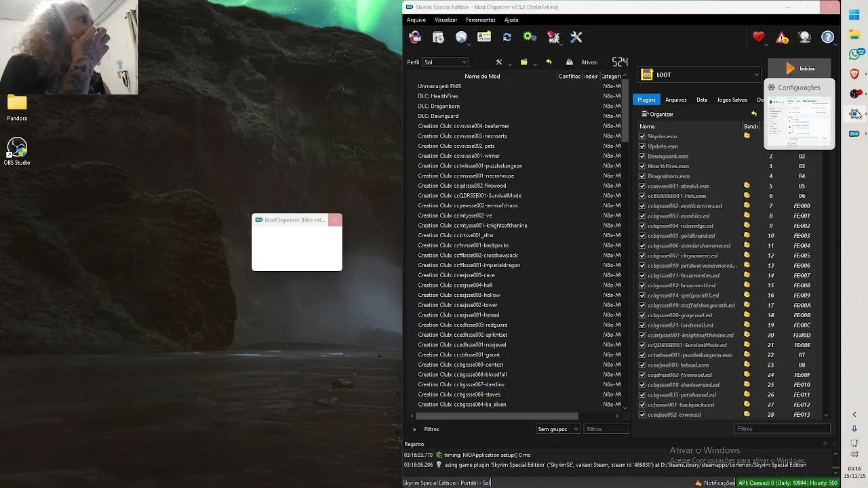Open the blue help question icon
Screen dimensions: 868x488
[828, 37]
